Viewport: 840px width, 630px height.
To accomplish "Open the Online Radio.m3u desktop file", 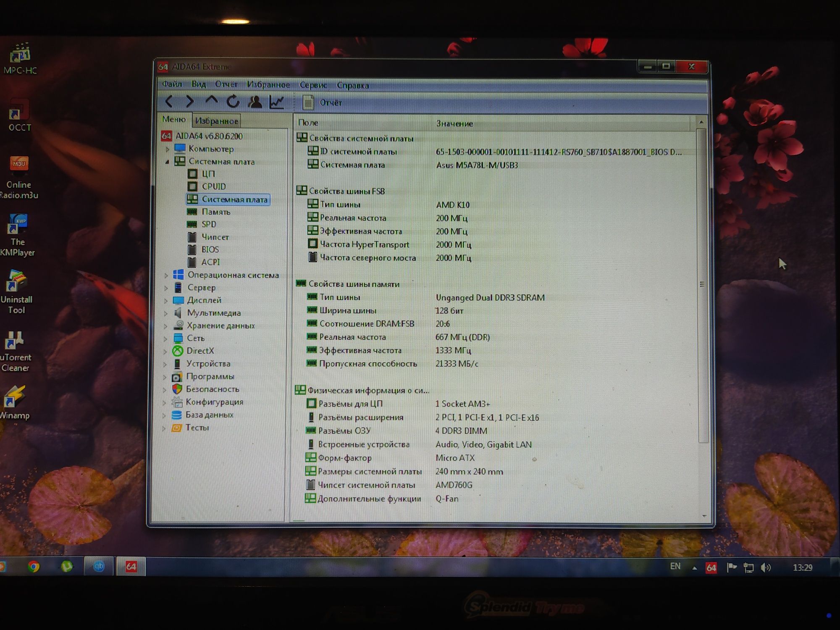I will pyautogui.click(x=18, y=177).
